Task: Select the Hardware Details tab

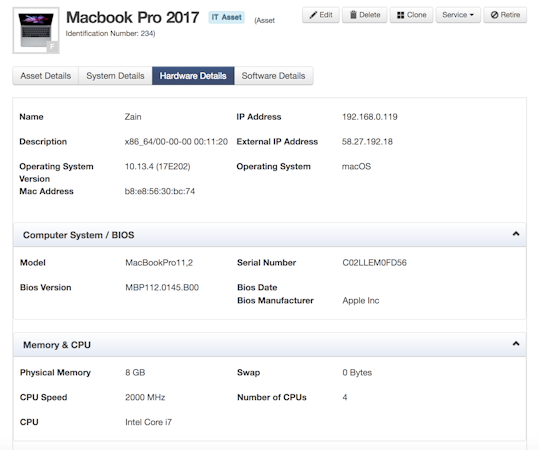Action: click(x=193, y=76)
